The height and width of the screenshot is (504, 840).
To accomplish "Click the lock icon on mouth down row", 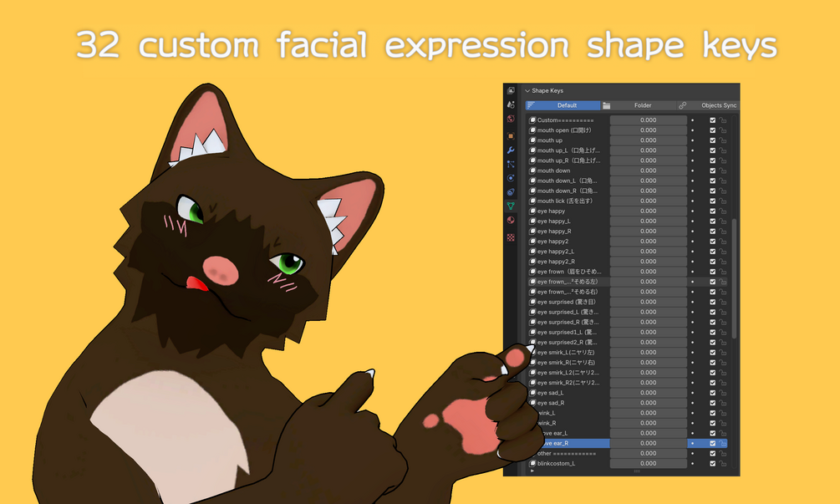I will (723, 171).
